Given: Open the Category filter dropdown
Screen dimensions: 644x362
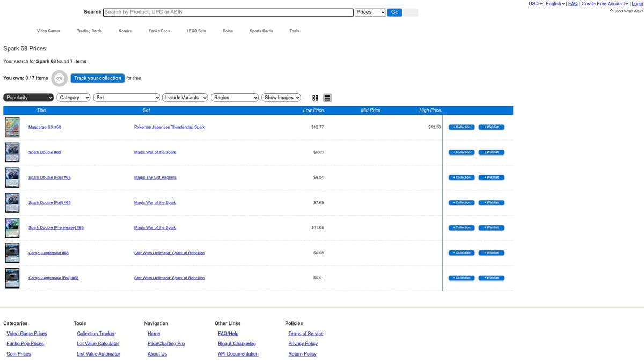Looking at the screenshot, I should [73, 98].
